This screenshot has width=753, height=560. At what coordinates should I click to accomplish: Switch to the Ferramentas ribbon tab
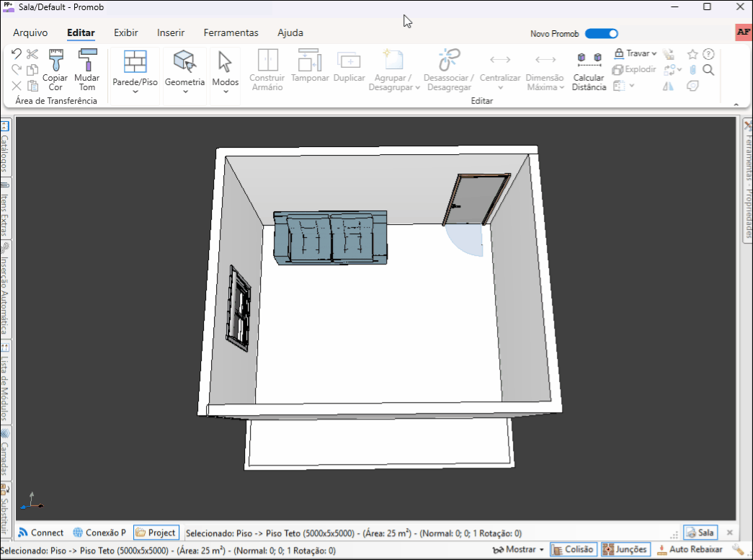coord(231,32)
